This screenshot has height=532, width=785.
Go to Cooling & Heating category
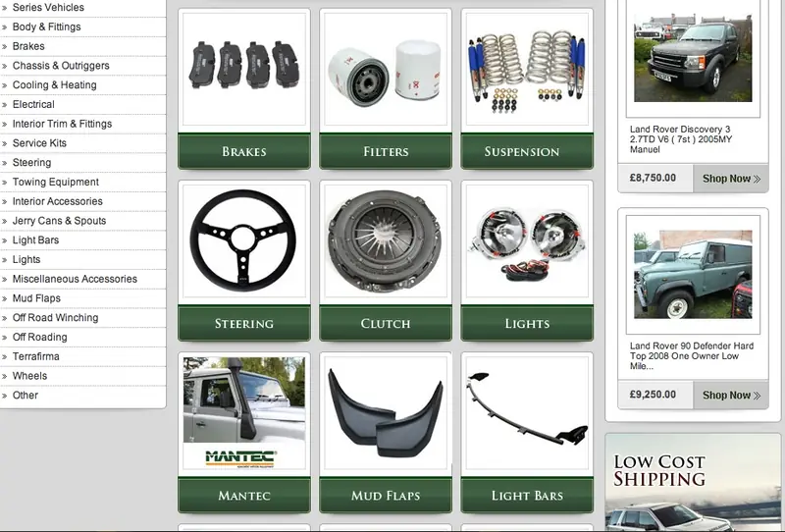(55, 85)
